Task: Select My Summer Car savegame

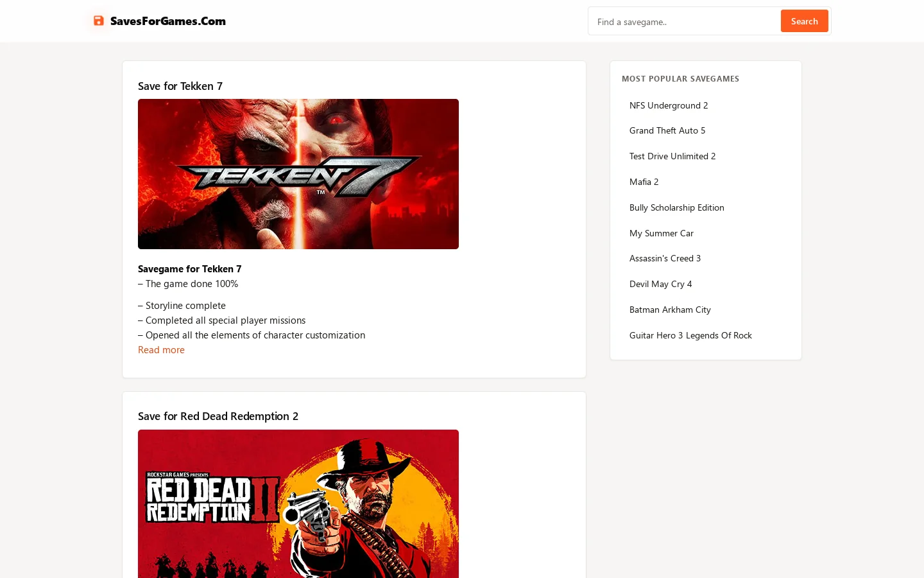Action: [x=662, y=233]
